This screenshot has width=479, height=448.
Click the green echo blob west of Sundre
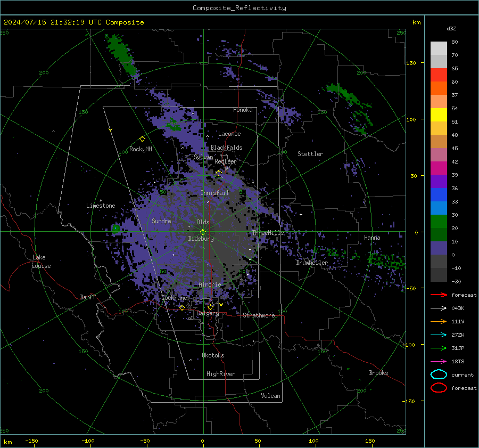tap(116, 229)
